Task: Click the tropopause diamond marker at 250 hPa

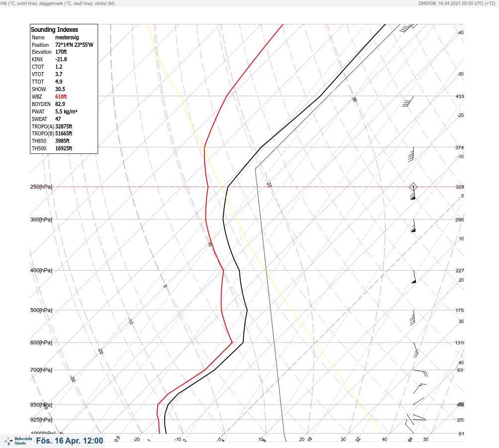Action: [x=413, y=187]
